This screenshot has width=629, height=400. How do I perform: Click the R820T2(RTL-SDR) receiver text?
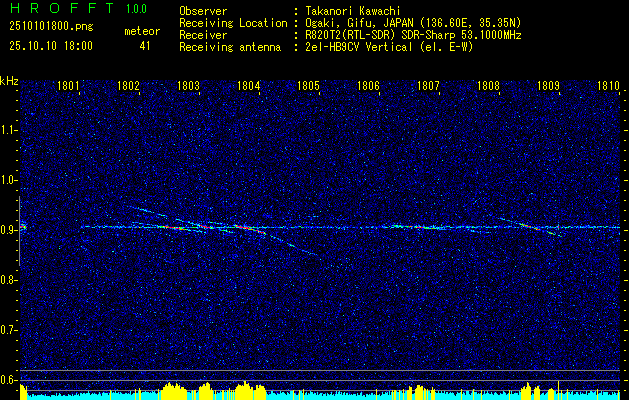[413, 35]
